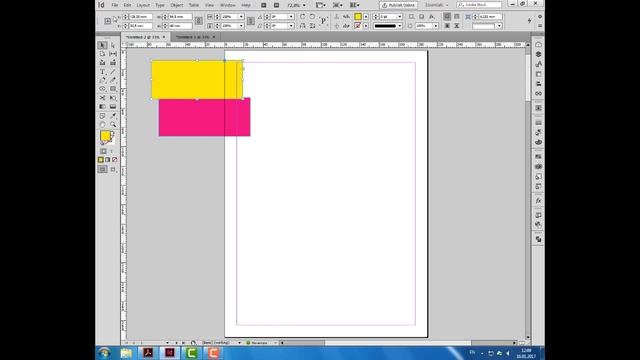The width and height of the screenshot is (640, 360).
Task: Open Adobe Acrobat from taskbar
Action: tap(148, 353)
